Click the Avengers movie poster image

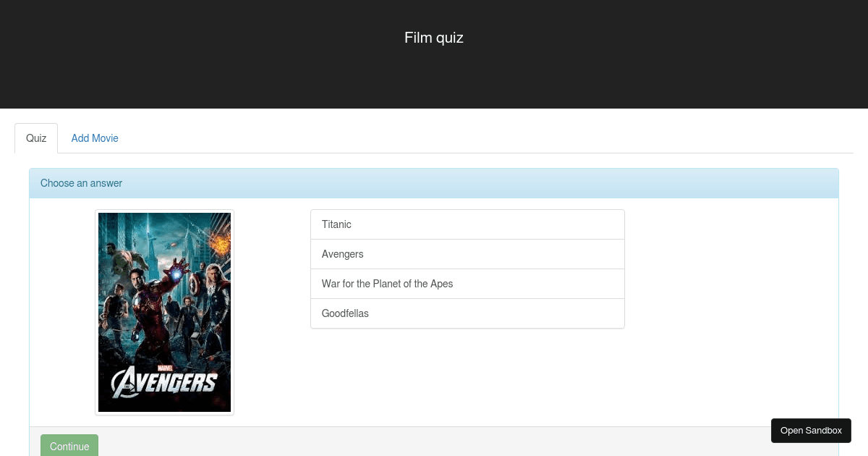coord(165,312)
